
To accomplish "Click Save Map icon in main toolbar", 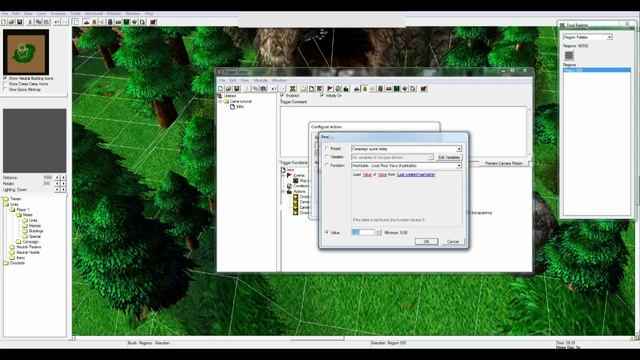I will 19,22.
